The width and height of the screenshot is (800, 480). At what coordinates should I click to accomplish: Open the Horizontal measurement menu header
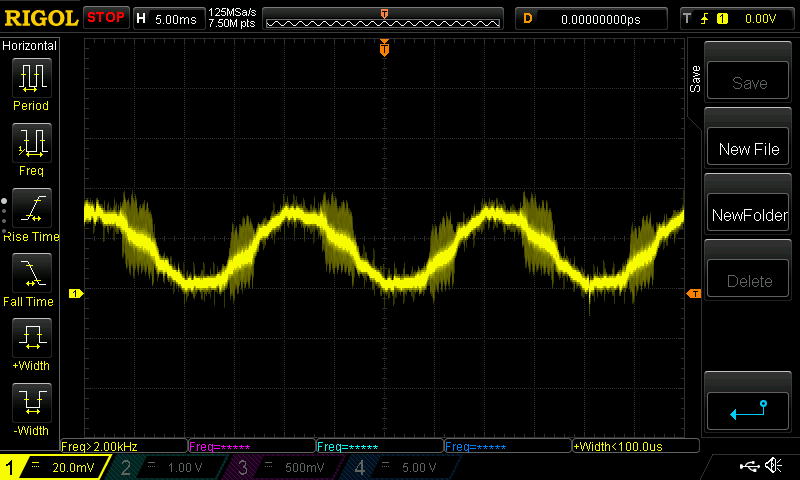click(x=30, y=46)
